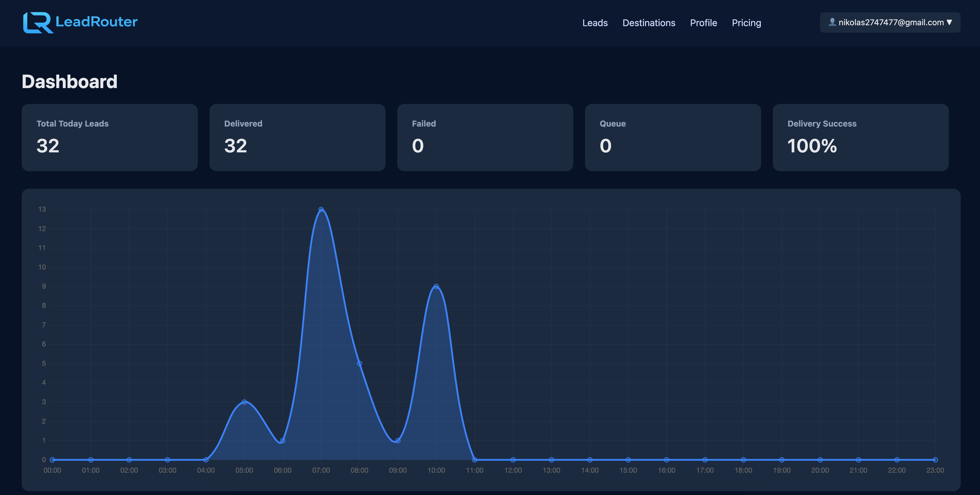The height and width of the screenshot is (495, 980).
Task: Click the Delivery Success 100% card
Action: 861,137
